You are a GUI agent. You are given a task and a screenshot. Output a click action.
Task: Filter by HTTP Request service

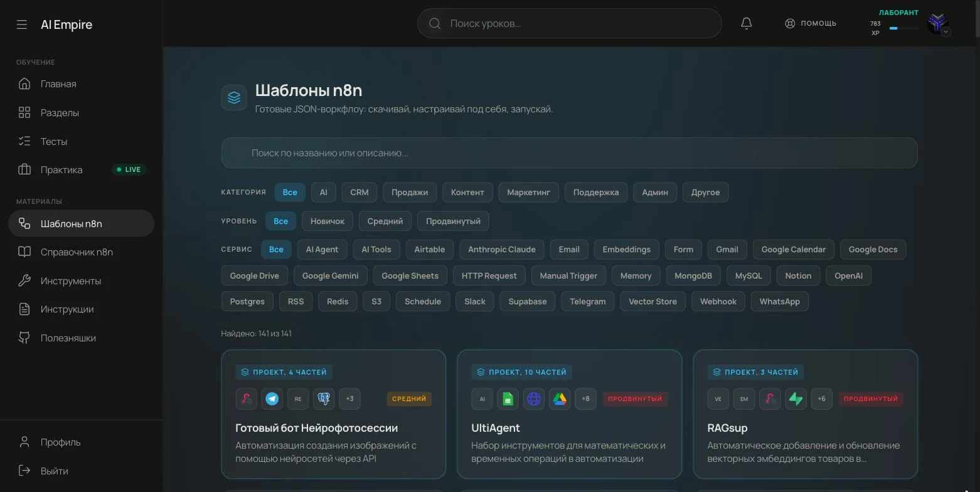click(489, 275)
